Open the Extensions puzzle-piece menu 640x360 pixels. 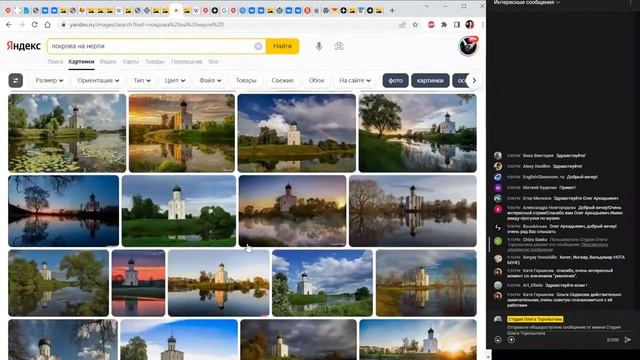(444, 25)
